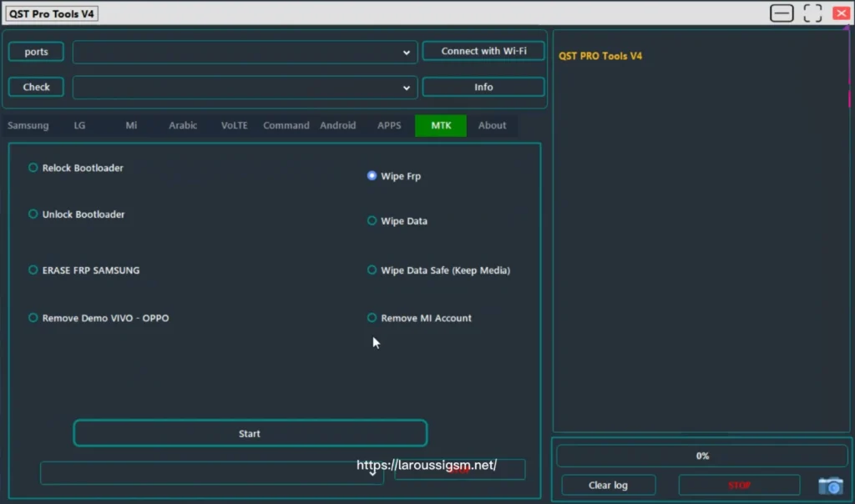The image size is (855, 504).
Task: Select the Unlock Bootloader radio option
Action: pyautogui.click(x=76, y=214)
